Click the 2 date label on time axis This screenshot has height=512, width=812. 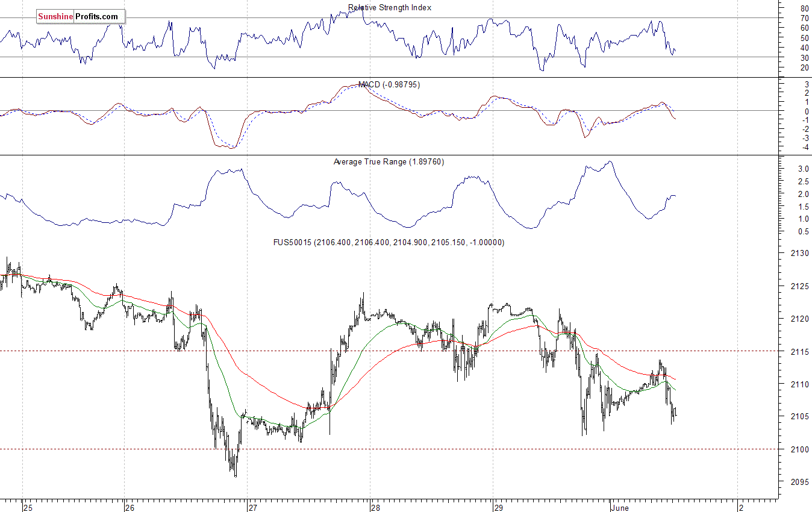click(x=742, y=508)
